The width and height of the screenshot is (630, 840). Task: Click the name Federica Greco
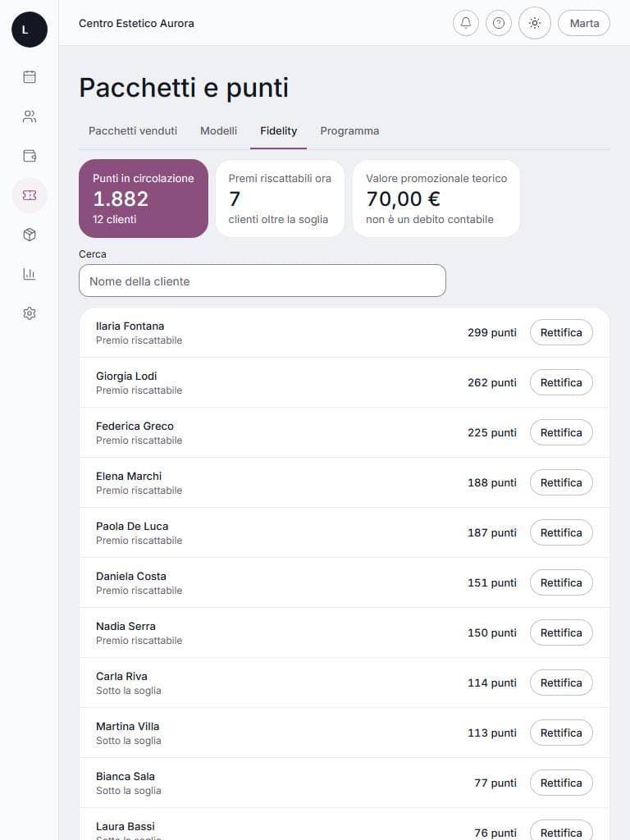click(x=135, y=426)
